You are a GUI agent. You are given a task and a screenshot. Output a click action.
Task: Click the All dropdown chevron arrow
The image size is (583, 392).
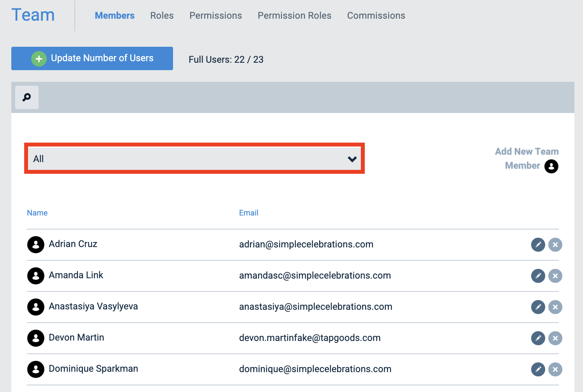point(352,159)
